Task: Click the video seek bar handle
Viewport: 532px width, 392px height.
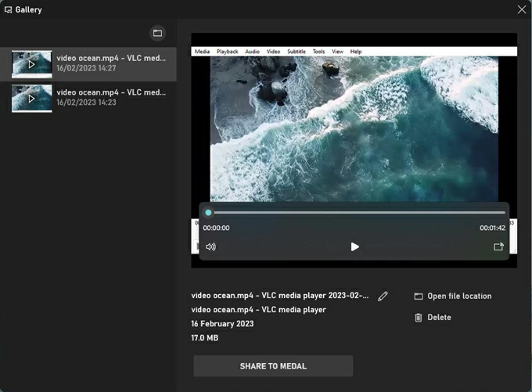Action: (x=209, y=212)
